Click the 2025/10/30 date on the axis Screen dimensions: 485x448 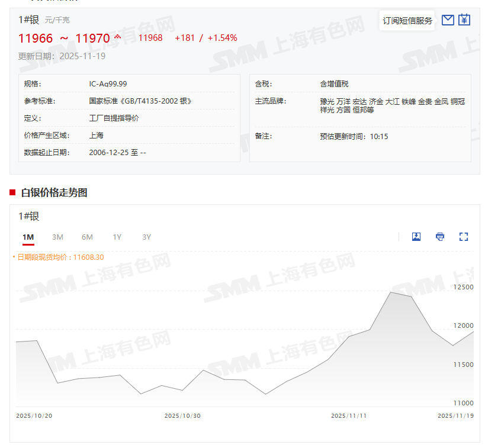[182, 416]
